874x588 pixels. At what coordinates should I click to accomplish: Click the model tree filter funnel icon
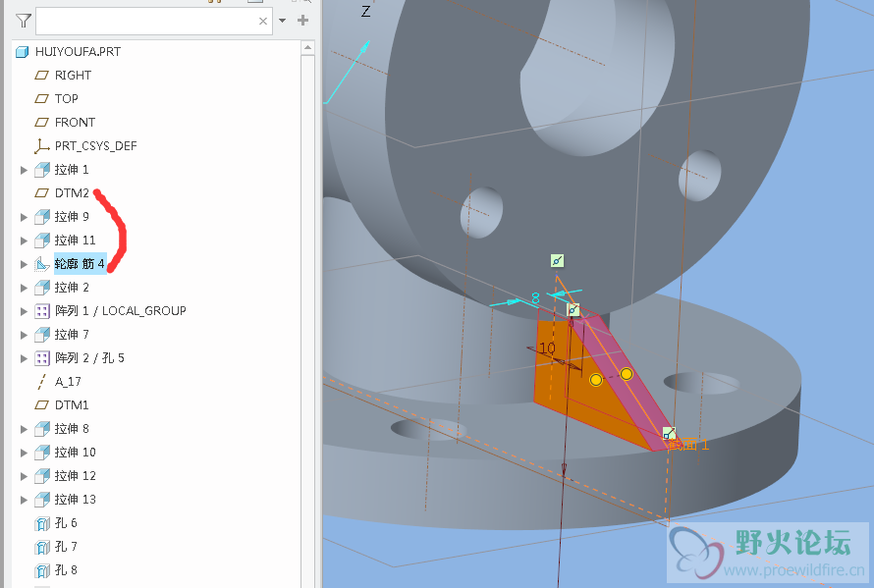[x=24, y=21]
